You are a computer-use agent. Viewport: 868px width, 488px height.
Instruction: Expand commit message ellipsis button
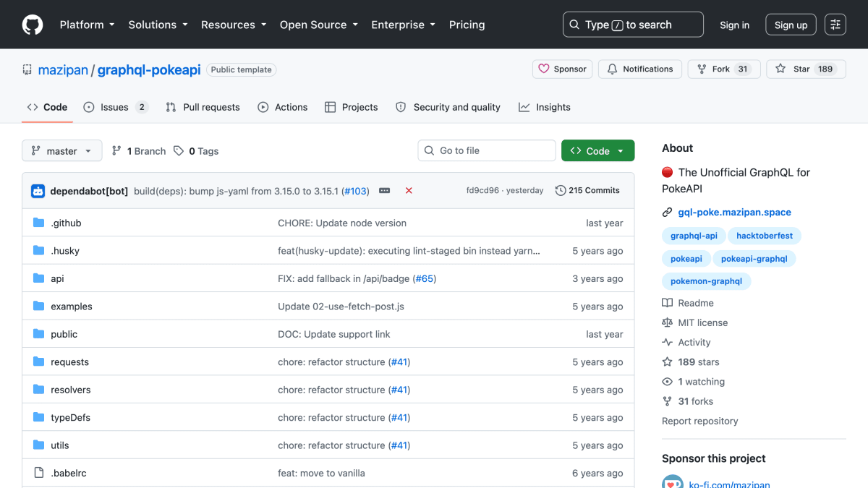(x=385, y=191)
